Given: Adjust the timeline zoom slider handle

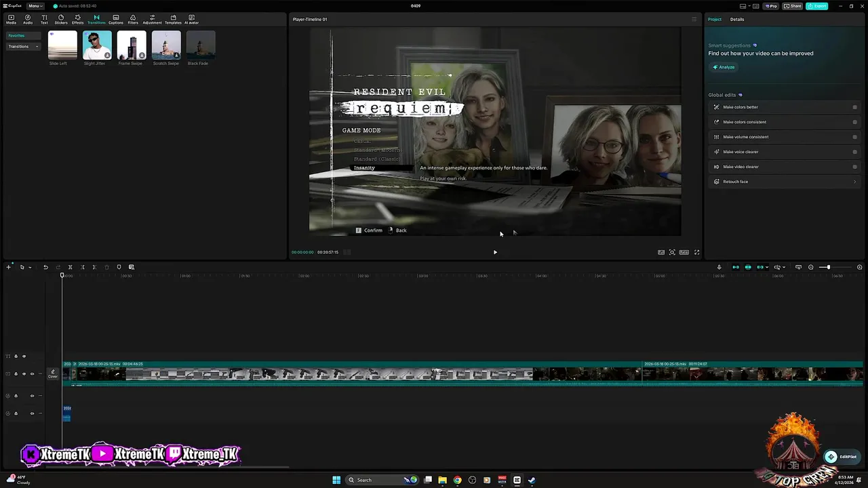Looking at the screenshot, I should (828, 267).
